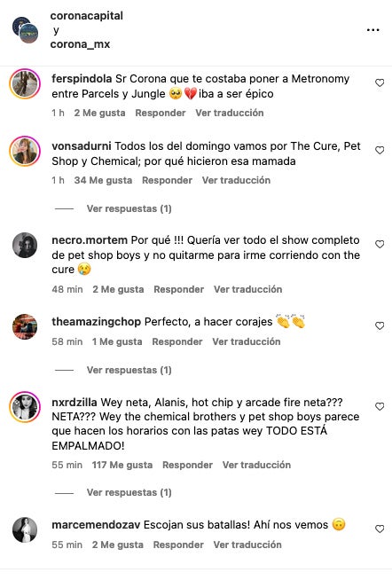Reply to marcemendozav's comment
The width and height of the screenshot is (392, 580).
pyautogui.click(x=178, y=545)
